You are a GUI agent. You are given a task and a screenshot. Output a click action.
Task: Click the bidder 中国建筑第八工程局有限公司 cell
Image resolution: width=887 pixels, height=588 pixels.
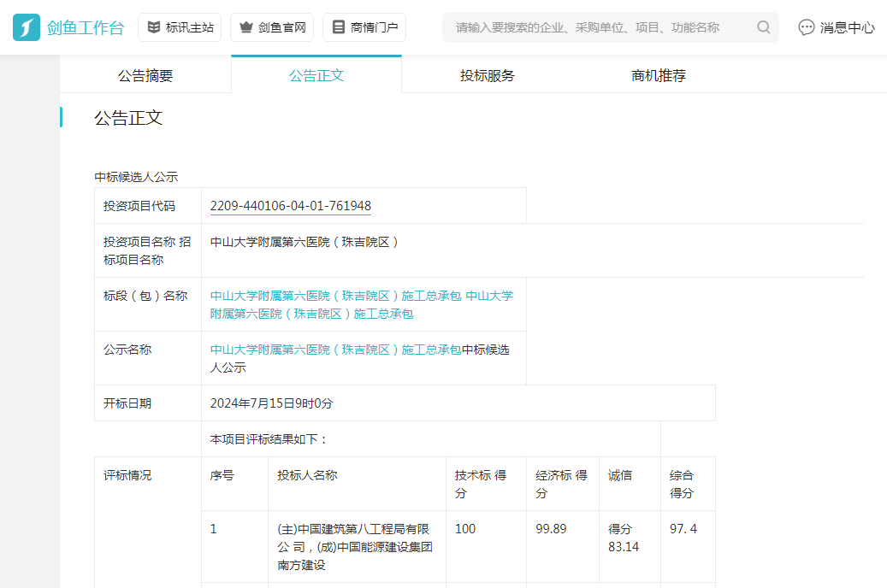(x=357, y=547)
